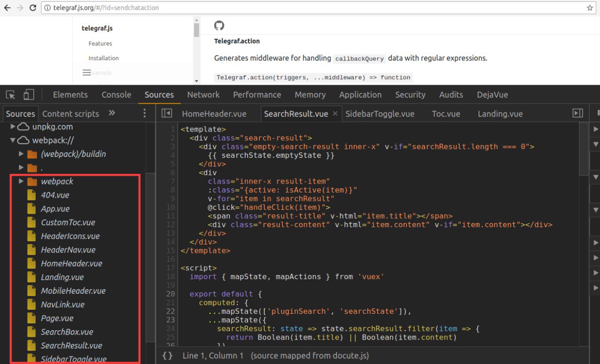Click the page sidebar scroll down arrow
600x364 pixels.
pos(196,81)
